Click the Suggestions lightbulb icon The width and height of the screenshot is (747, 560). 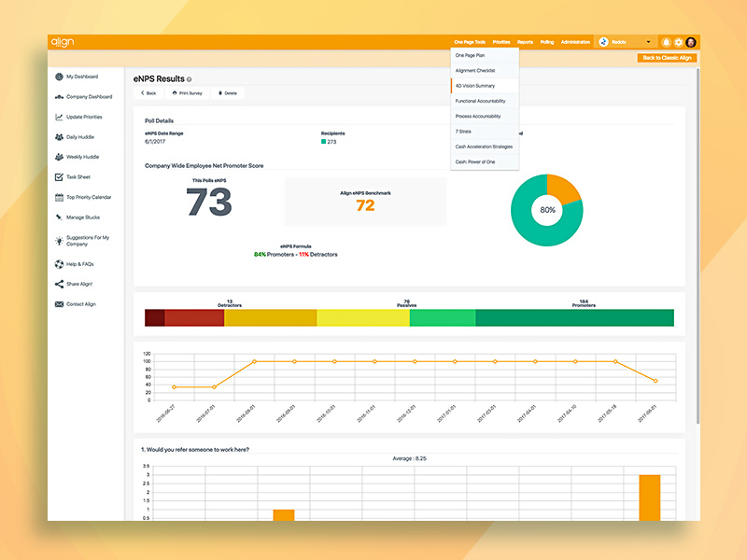pyautogui.click(x=59, y=241)
